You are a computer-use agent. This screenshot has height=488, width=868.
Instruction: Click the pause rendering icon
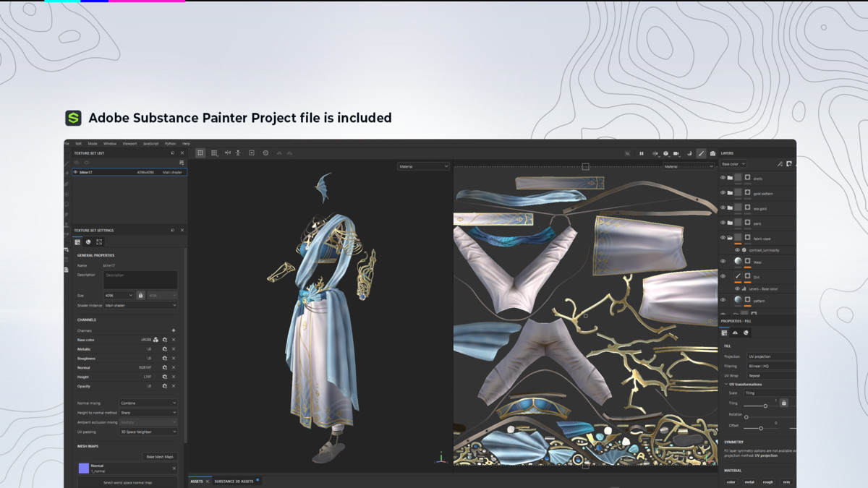click(641, 153)
